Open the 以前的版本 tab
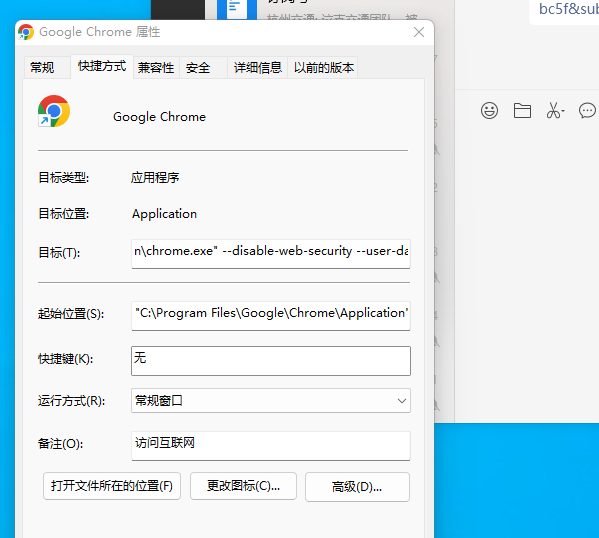 323,68
